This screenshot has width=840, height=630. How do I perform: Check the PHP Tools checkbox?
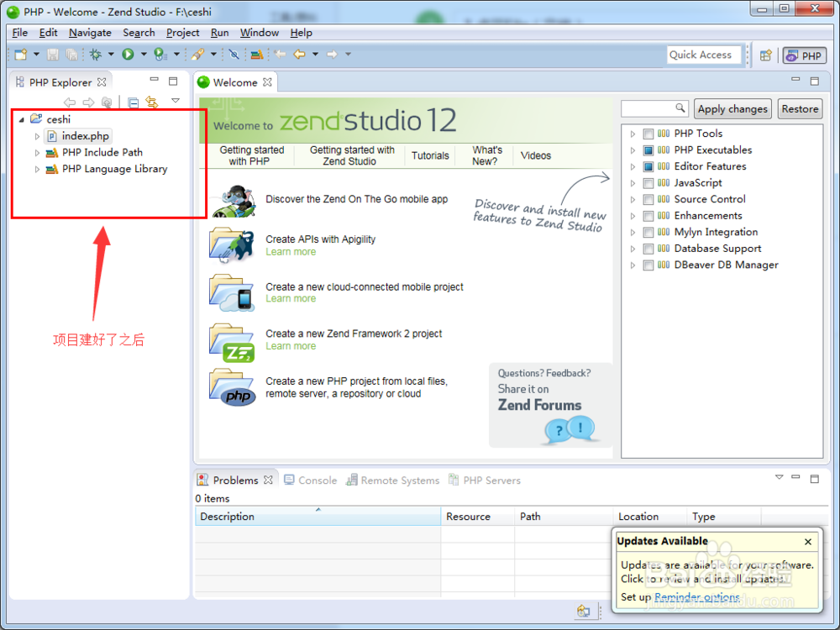click(x=648, y=134)
